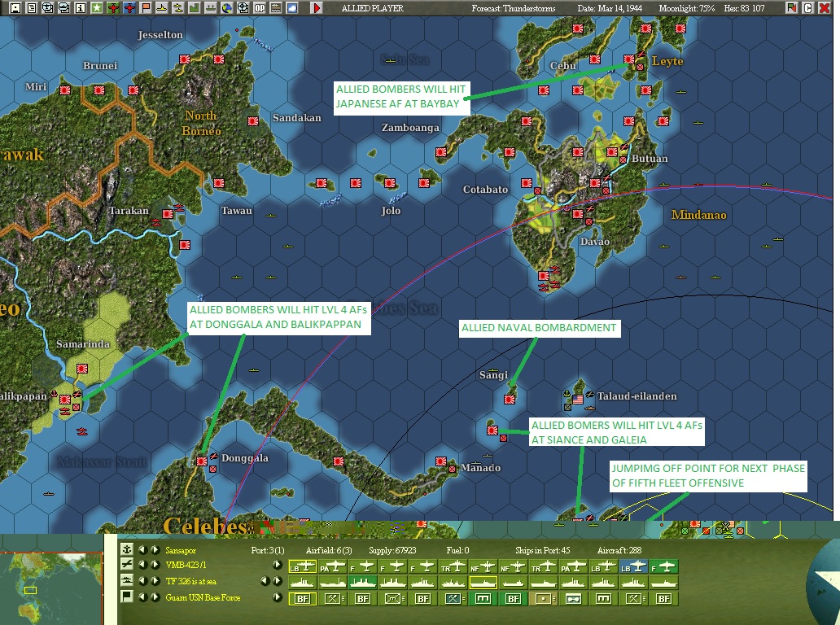Click the globe icon in top toolbar

pos(226,7)
